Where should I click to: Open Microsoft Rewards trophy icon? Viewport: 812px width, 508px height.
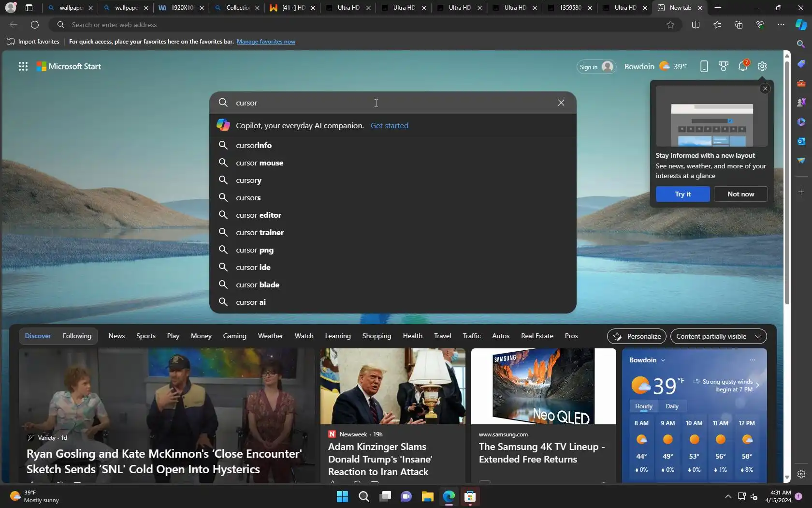[724, 66]
